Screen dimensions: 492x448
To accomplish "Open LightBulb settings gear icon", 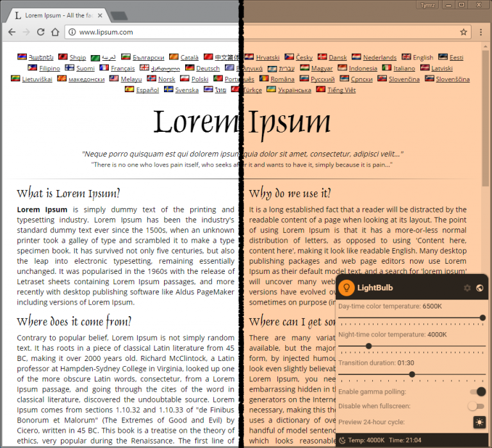I will 467,288.
